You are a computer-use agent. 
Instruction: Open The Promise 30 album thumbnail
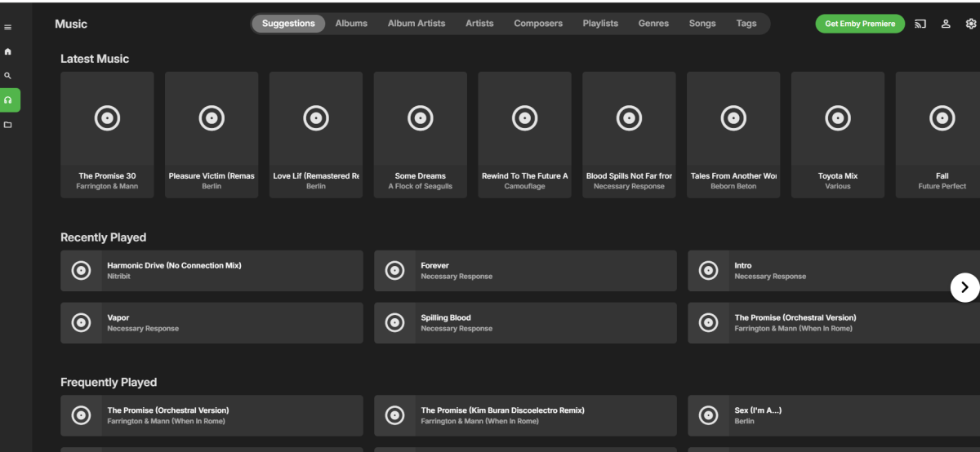[x=107, y=119]
